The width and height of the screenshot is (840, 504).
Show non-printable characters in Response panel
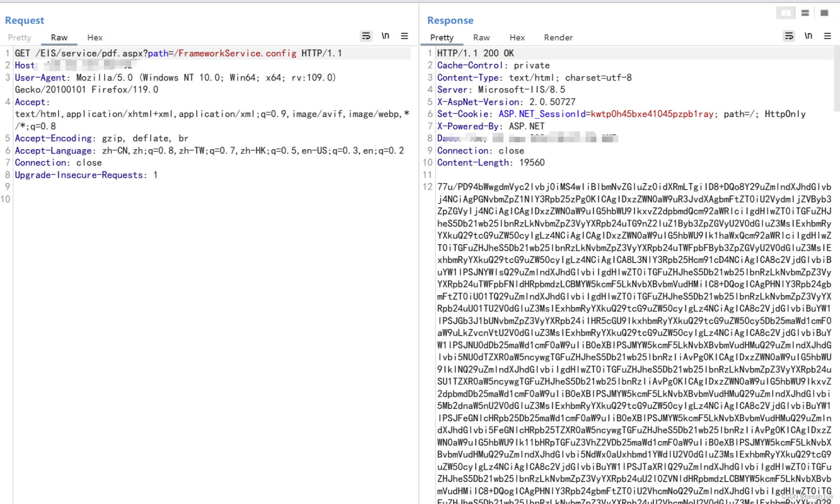tap(808, 36)
